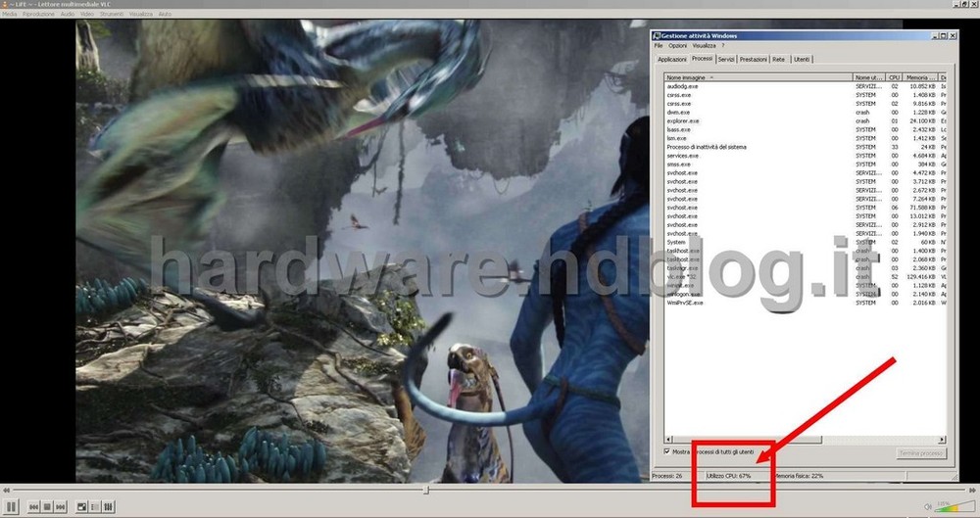
Task: Select 'Processo di inattività del sistema' row
Action: [x=805, y=147]
